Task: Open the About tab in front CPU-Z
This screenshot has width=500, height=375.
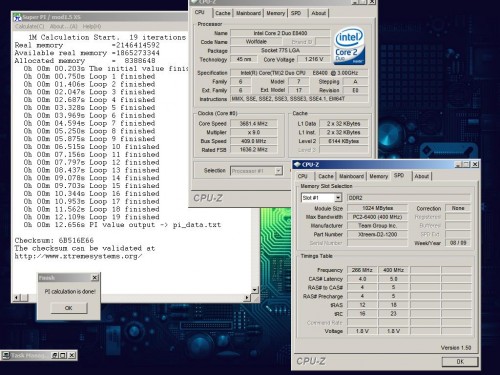Action: click(422, 176)
